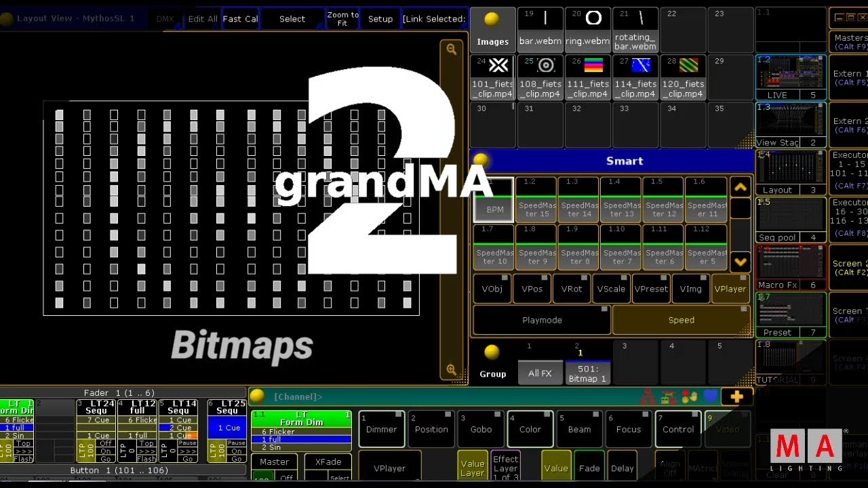This screenshot has height=488, width=868.
Task: Click the yellow plus icon on the command line
Action: [737, 396]
